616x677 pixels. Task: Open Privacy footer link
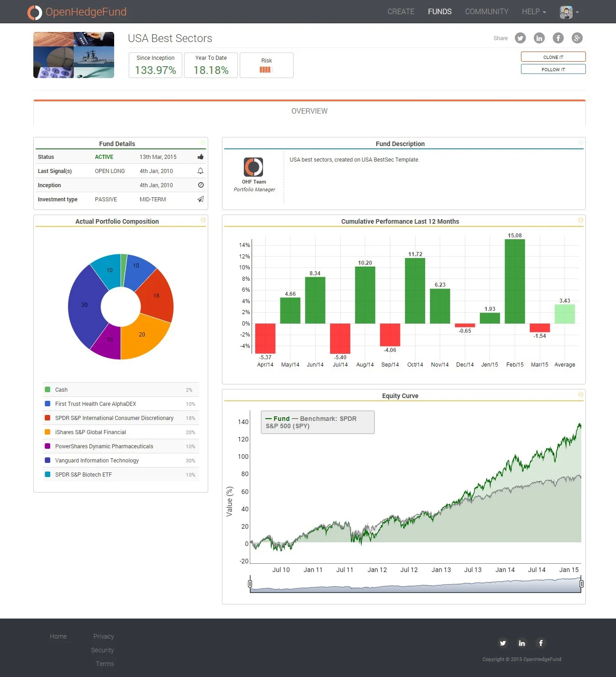pyautogui.click(x=104, y=636)
